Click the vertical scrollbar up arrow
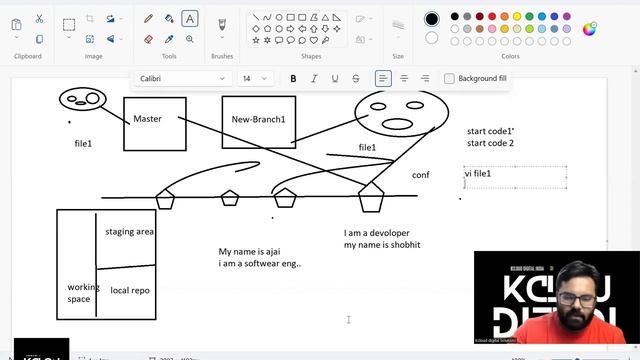The width and height of the screenshot is (640, 360). coord(636,71)
